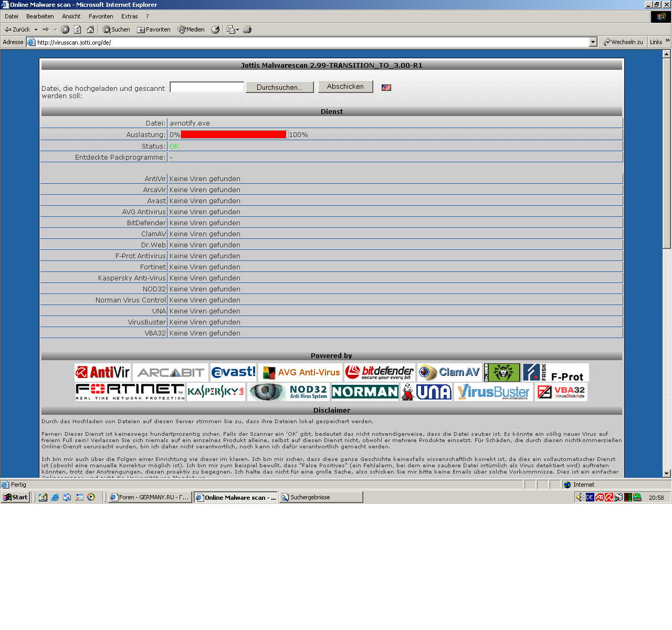672x630 pixels.
Task: Click the Abschicken submit button
Action: click(x=345, y=87)
